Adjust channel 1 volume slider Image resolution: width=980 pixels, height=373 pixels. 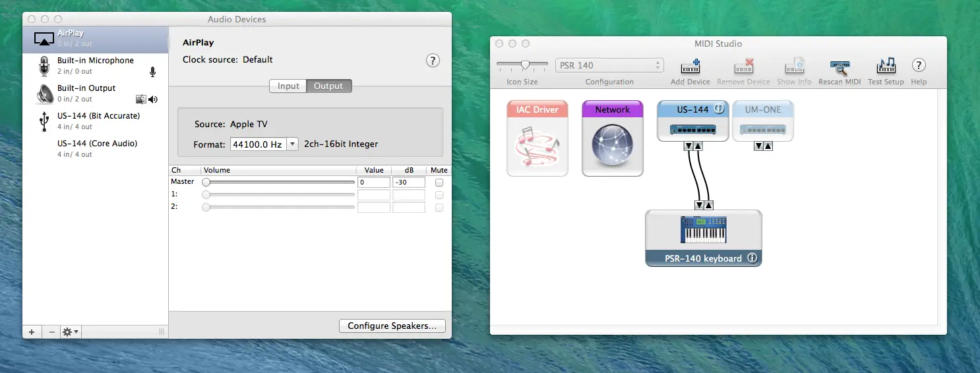coord(279,194)
